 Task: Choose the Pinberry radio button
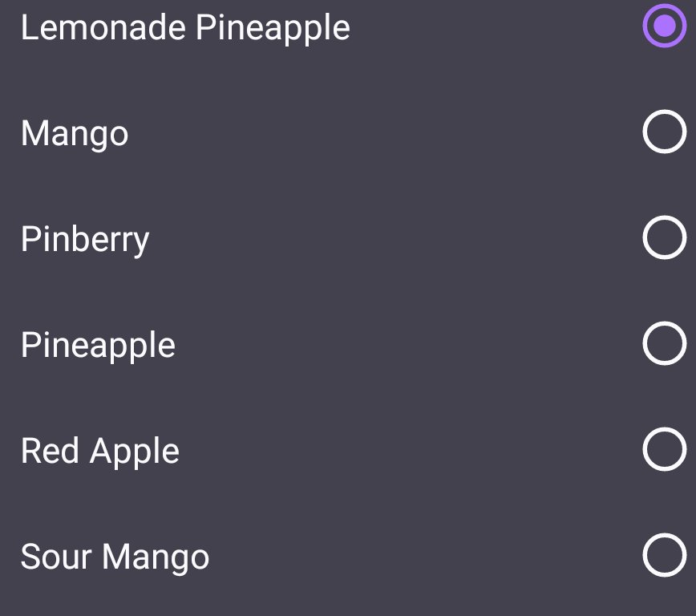pyautogui.click(x=664, y=239)
